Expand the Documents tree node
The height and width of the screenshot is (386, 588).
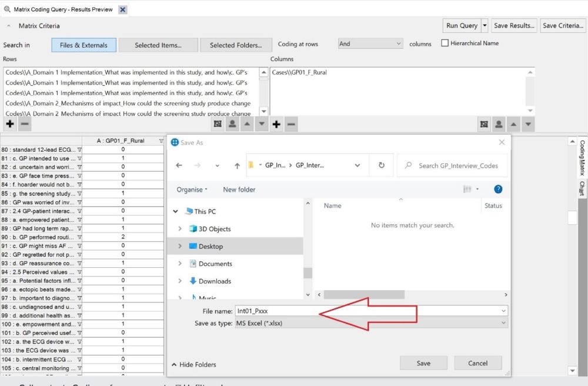[x=180, y=264]
